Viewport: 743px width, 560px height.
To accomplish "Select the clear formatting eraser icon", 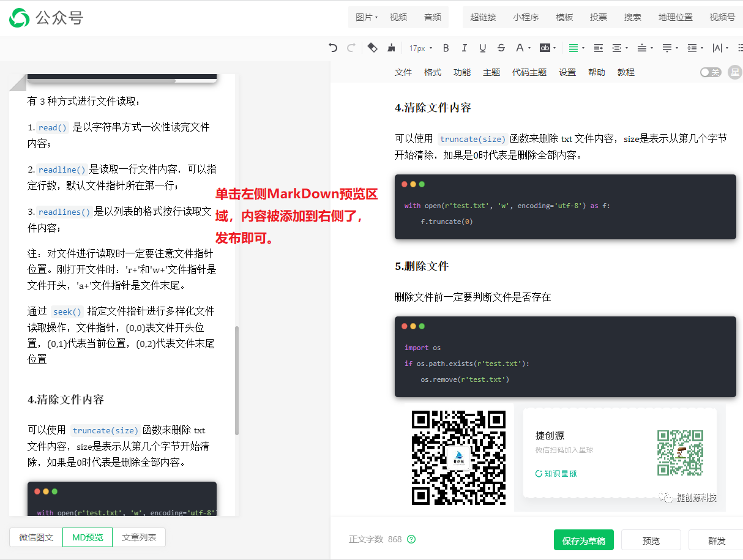I will [372, 48].
